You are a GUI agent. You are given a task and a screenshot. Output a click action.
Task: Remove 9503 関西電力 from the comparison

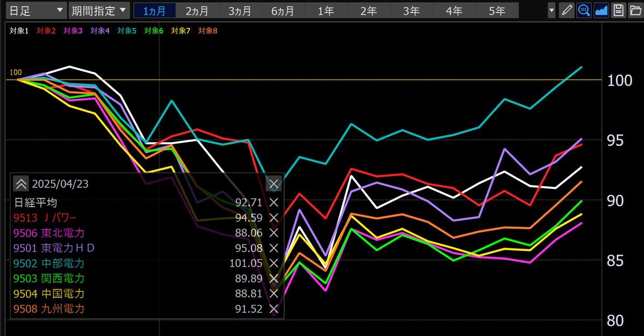click(273, 278)
